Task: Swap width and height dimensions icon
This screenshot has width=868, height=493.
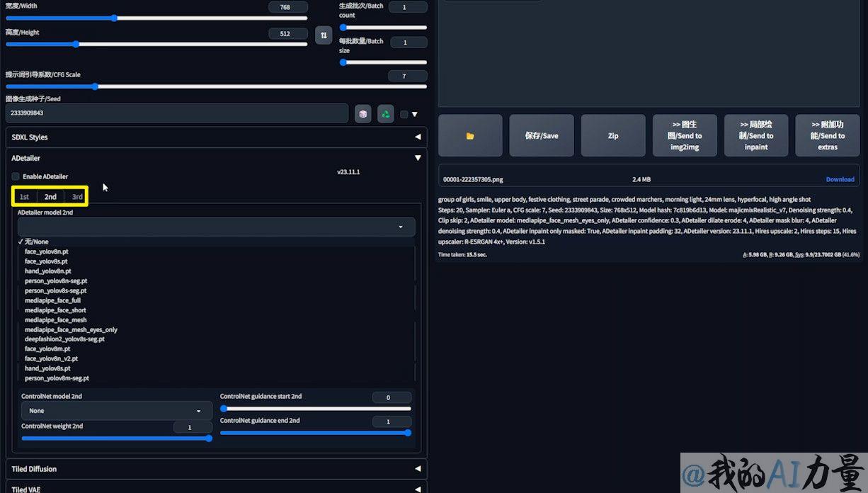Action: (324, 35)
